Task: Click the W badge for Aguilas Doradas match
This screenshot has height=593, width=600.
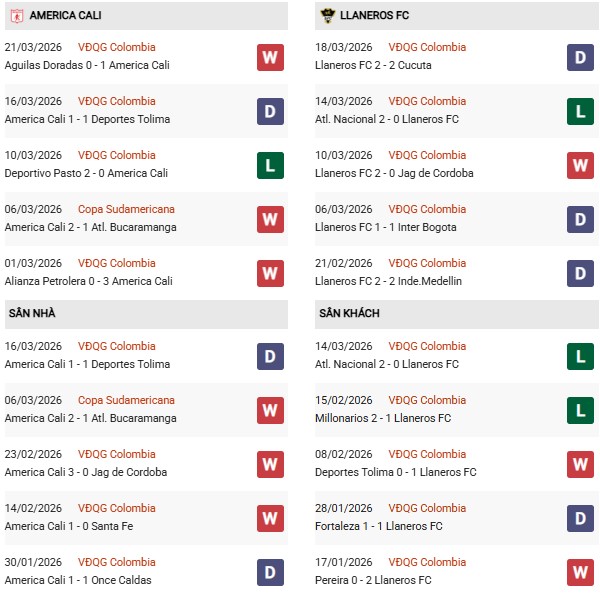Action: (270, 57)
